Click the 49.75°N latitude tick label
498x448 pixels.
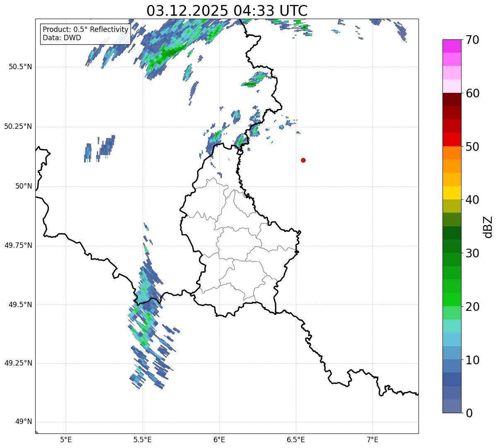pyautogui.click(x=18, y=245)
